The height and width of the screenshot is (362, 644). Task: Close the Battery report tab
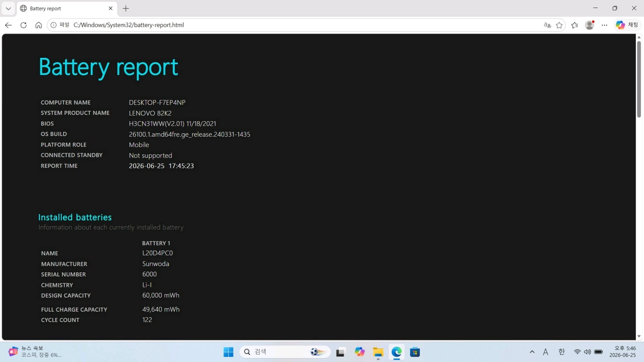click(110, 8)
